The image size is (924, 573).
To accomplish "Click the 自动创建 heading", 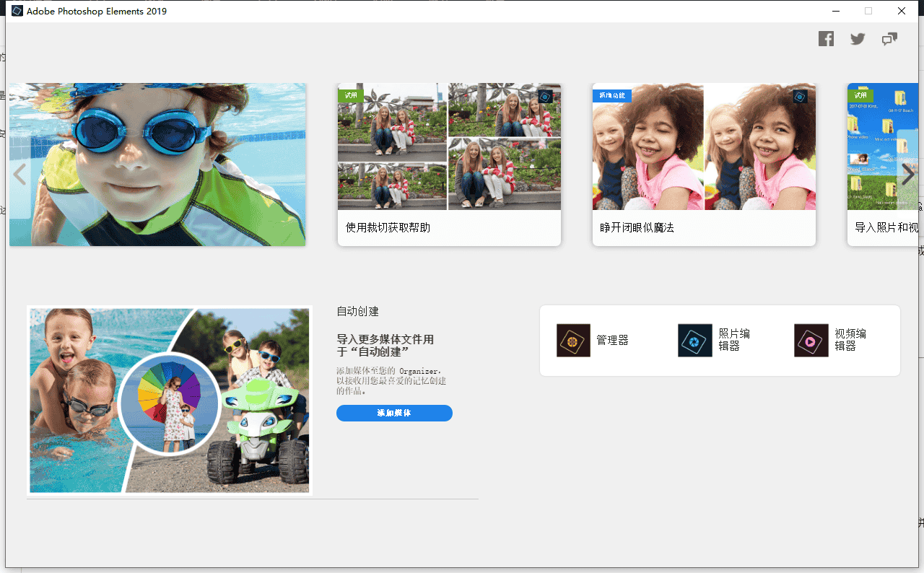I will (x=357, y=312).
